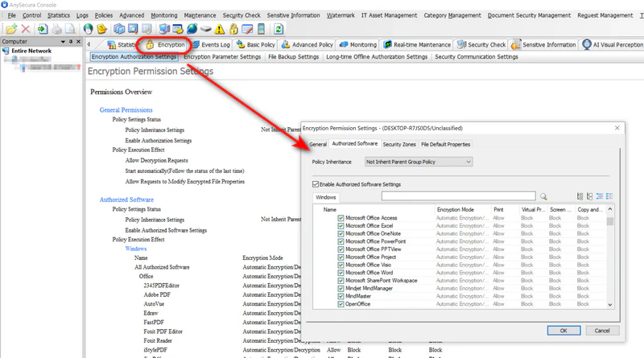Click the tab strip left scroll arrow
644x358 pixels.
pyautogui.click(x=89, y=44)
